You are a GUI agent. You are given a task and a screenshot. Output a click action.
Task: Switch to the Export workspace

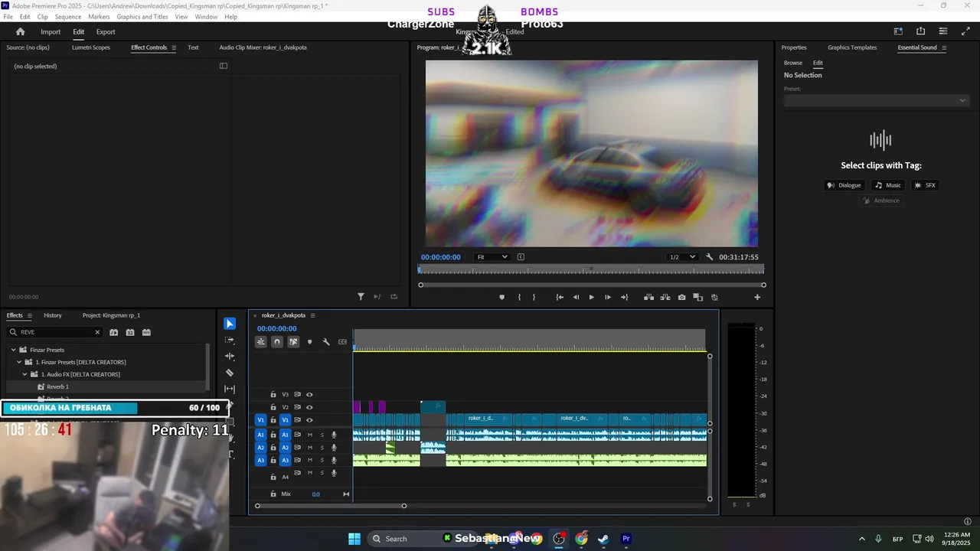click(x=106, y=31)
